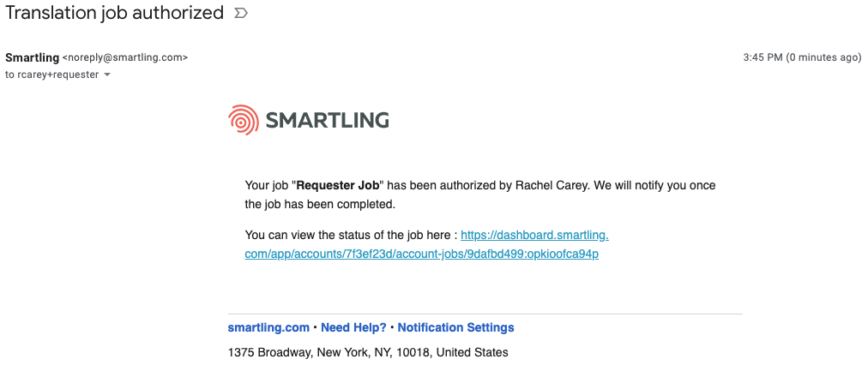Viewport: 868px width, 371px height.
Task: Click the line the job has been completed
Action: 321,205
